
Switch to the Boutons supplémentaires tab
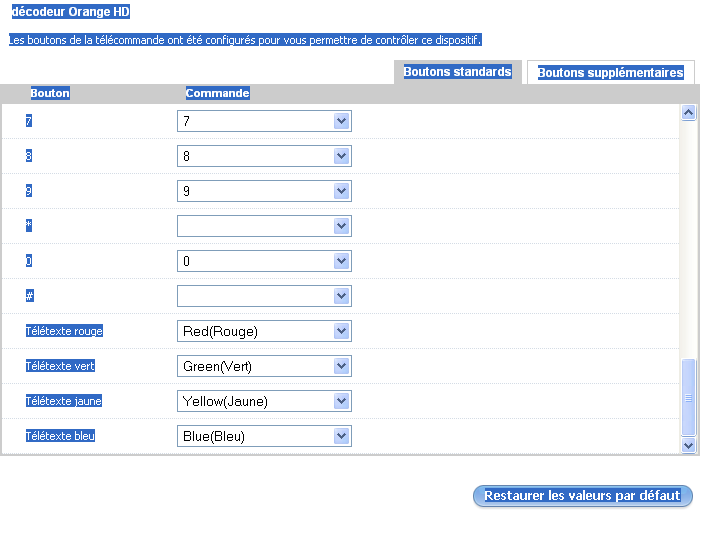(x=610, y=73)
